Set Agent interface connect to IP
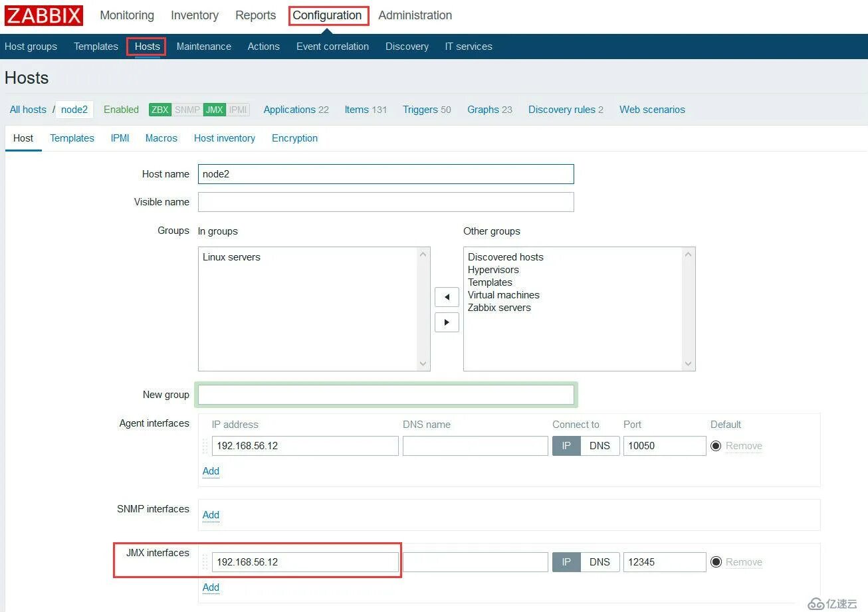 [x=566, y=446]
